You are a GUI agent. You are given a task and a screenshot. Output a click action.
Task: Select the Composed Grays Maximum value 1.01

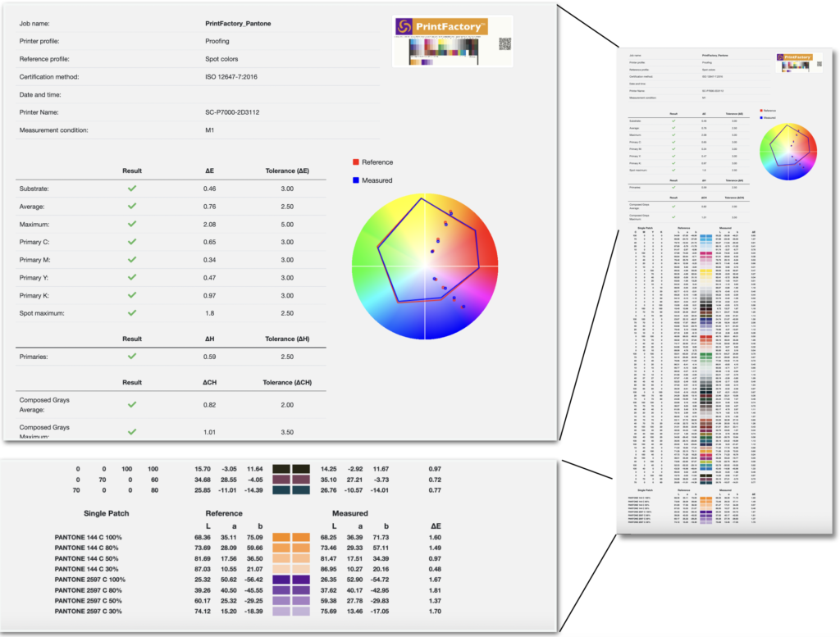(x=209, y=432)
